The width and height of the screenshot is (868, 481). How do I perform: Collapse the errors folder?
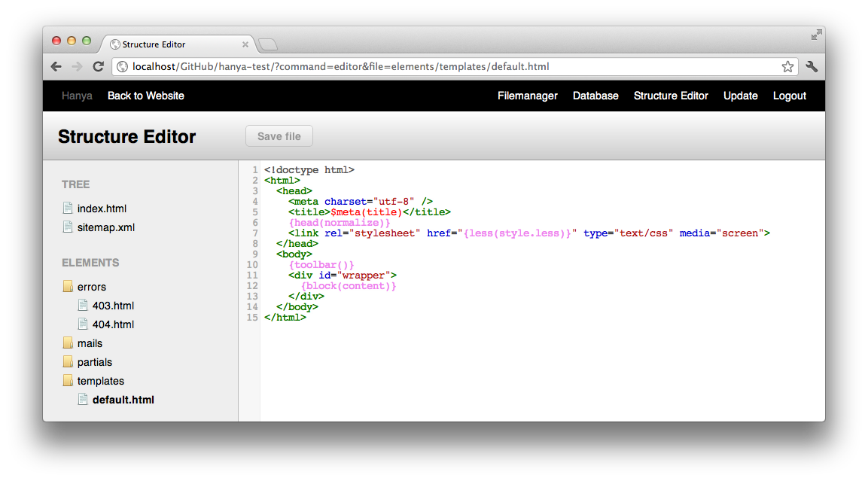[x=91, y=286]
